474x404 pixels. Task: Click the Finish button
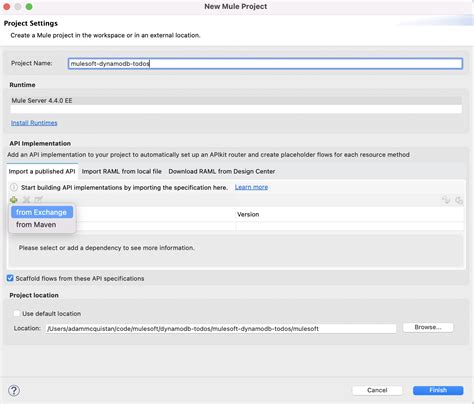click(x=438, y=390)
